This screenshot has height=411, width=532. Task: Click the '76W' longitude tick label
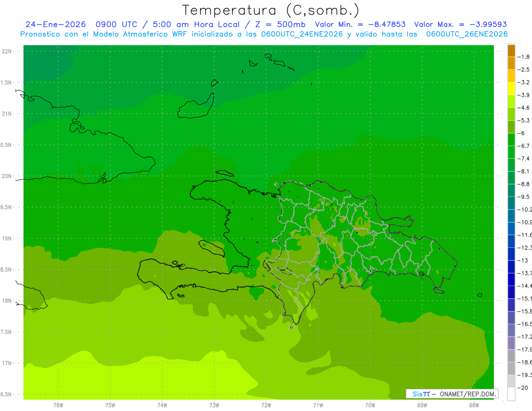(x=58, y=405)
